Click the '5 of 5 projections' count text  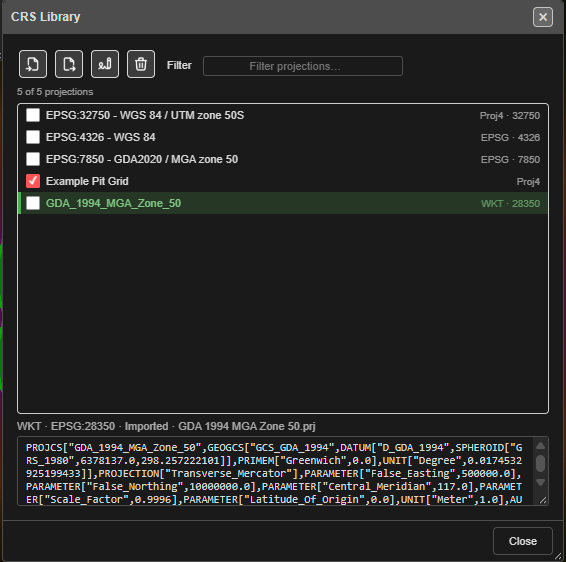(x=55, y=92)
